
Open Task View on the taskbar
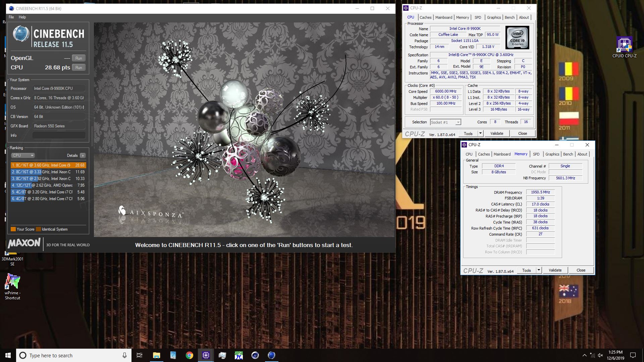tap(140, 355)
